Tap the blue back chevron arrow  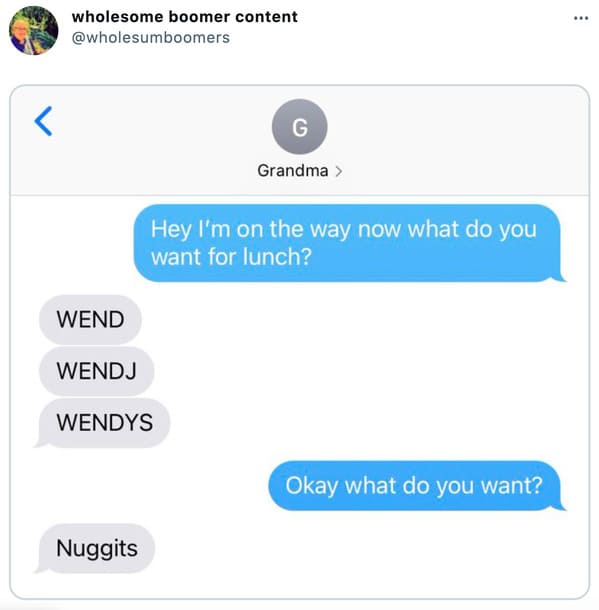coord(43,121)
